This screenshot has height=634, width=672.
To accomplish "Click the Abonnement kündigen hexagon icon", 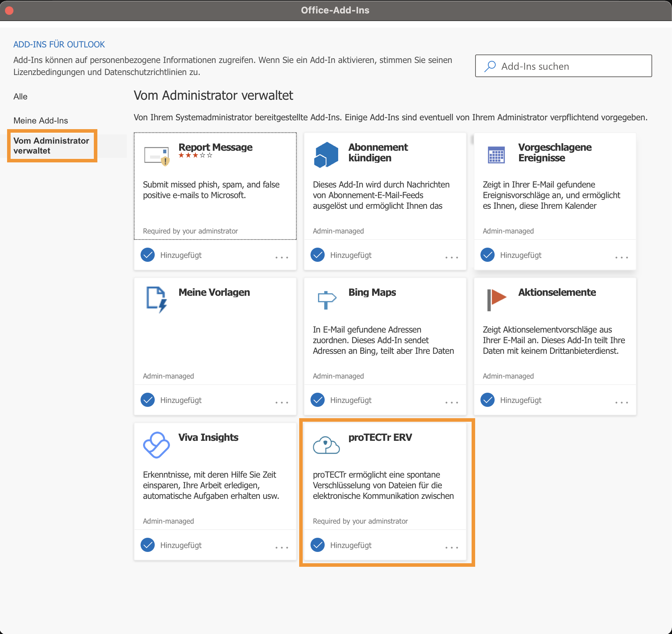I will coord(326,155).
